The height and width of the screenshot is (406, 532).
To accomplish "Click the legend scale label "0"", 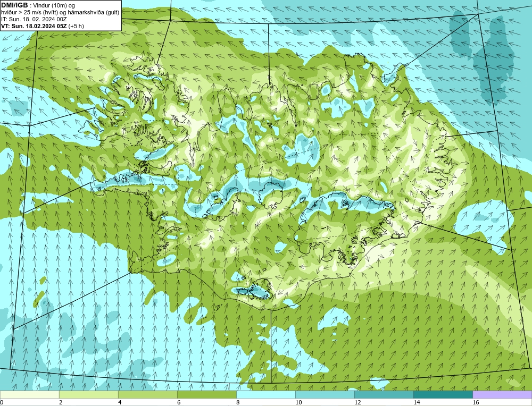I will pos(2,402).
